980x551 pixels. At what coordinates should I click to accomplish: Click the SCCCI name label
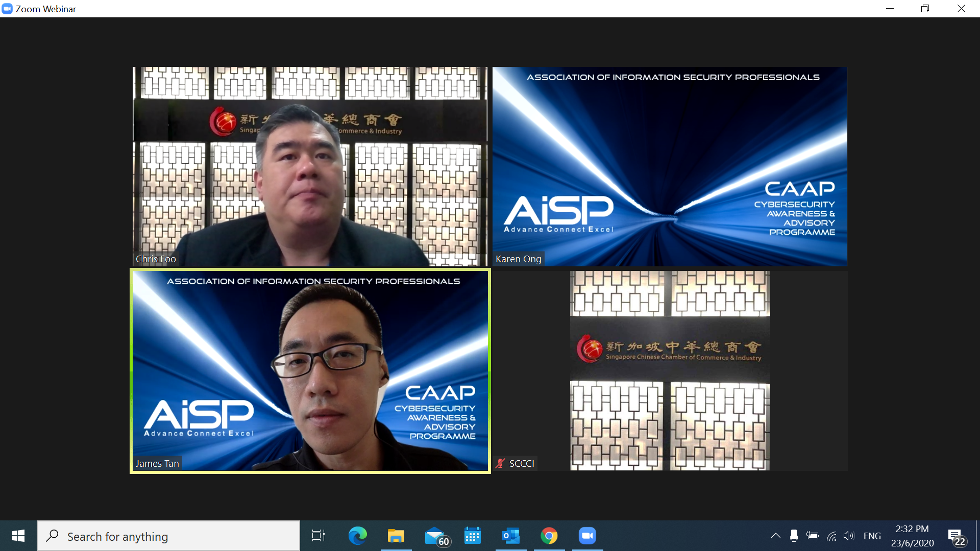522,463
